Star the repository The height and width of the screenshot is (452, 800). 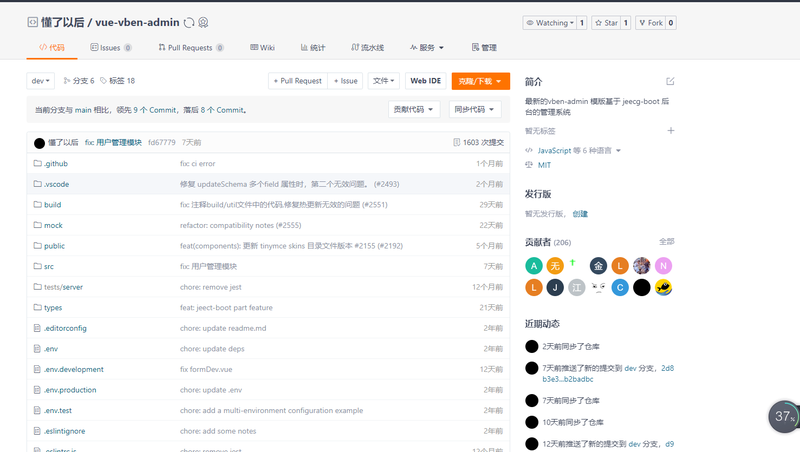(606, 22)
